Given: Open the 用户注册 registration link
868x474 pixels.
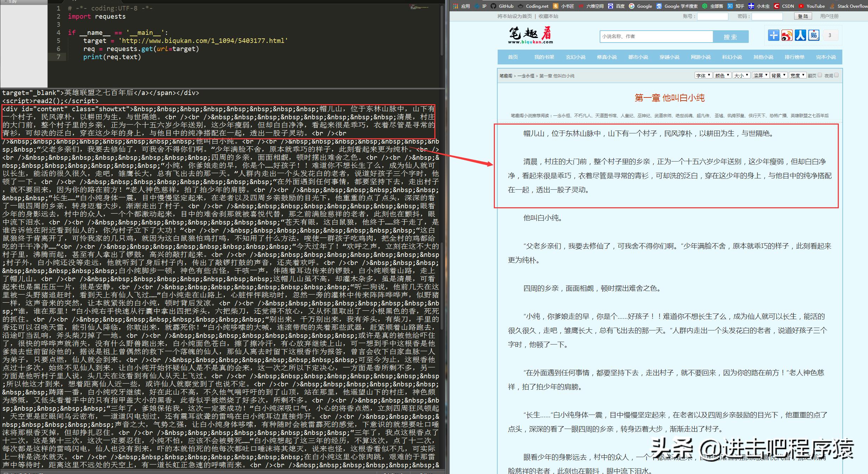Looking at the screenshot, I should tap(829, 16).
